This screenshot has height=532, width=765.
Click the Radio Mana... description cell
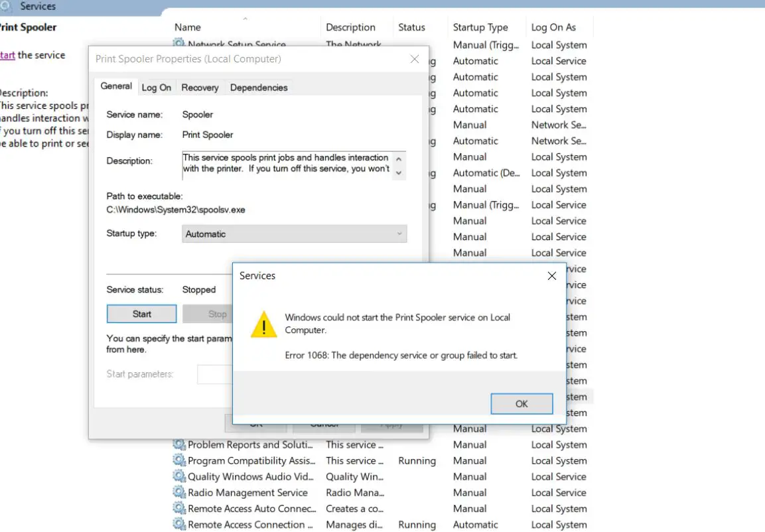click(355, 493)
